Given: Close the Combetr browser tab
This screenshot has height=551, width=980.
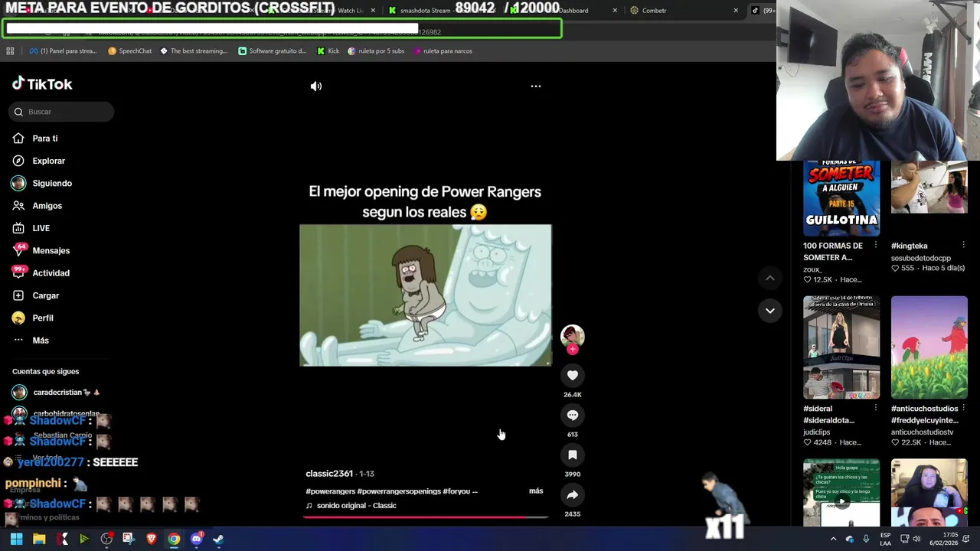Looking at the screenshot, I should click(x=736, y=11).
